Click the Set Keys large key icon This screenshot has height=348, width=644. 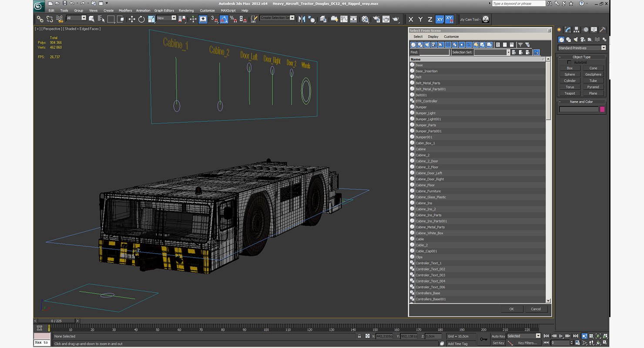pyautogui.click(x=483, y=339)
